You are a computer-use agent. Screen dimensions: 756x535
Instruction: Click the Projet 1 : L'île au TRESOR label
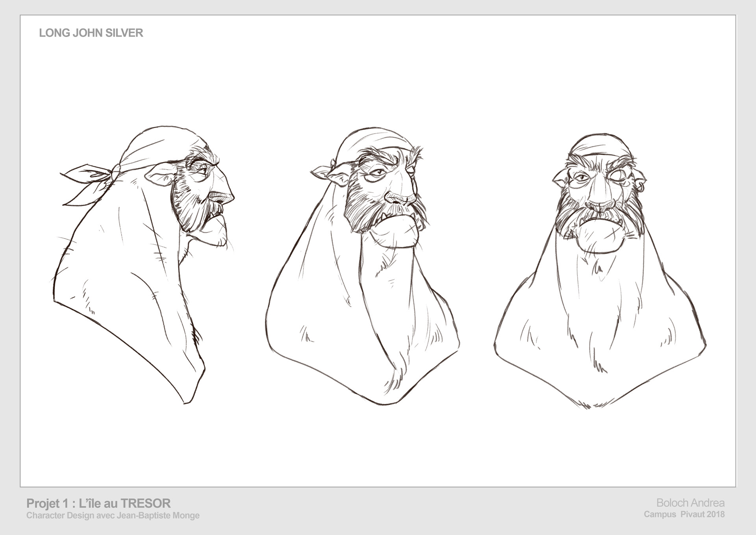point(98,502)
